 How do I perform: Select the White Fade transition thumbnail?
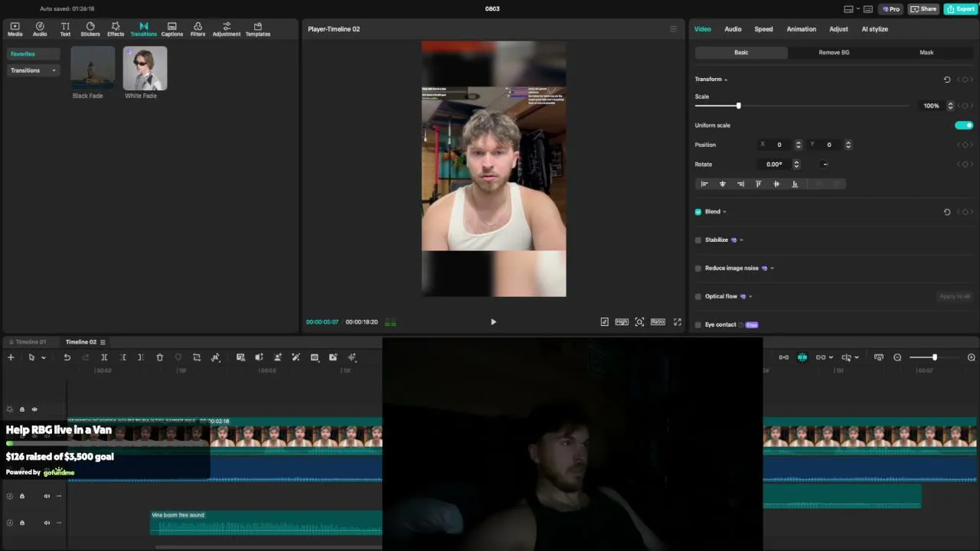tap(145, 68)
